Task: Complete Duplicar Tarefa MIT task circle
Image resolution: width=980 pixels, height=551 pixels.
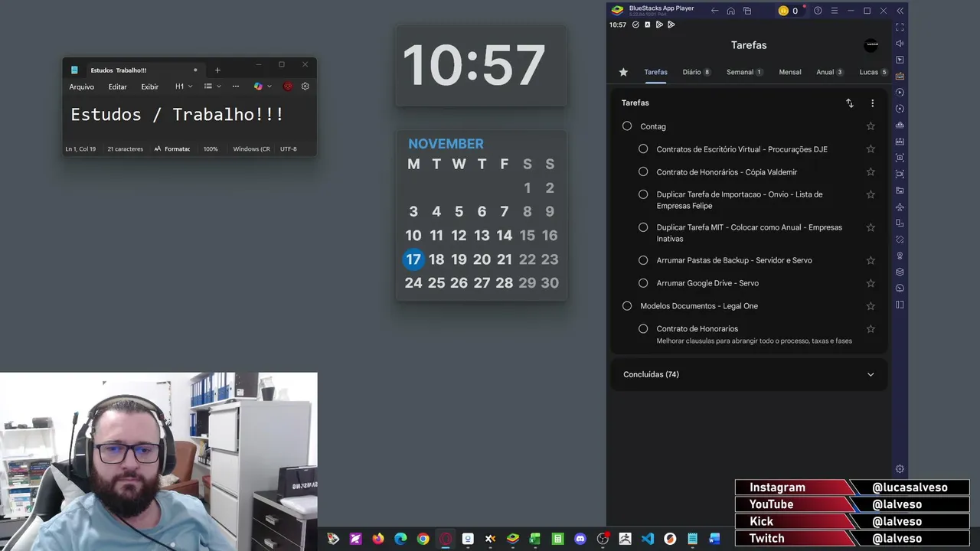Action: tap(643, 227)
